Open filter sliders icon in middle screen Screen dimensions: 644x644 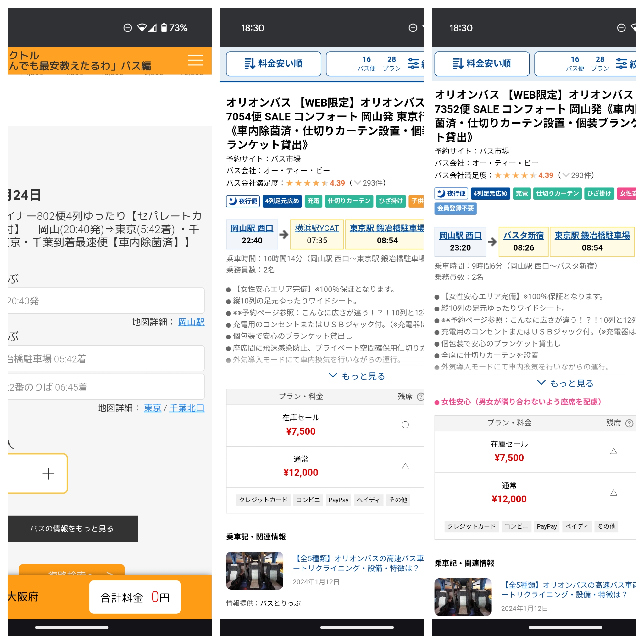point(413,63)
